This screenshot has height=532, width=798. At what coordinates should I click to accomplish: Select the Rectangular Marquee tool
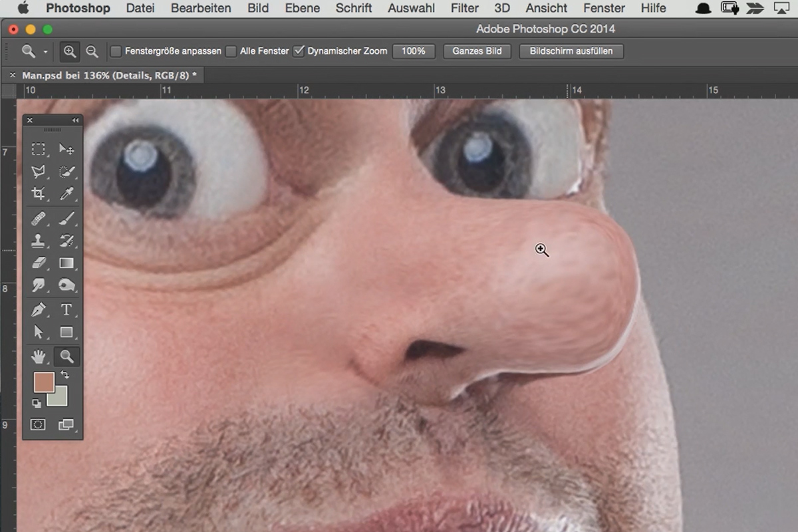pos(39,149)
